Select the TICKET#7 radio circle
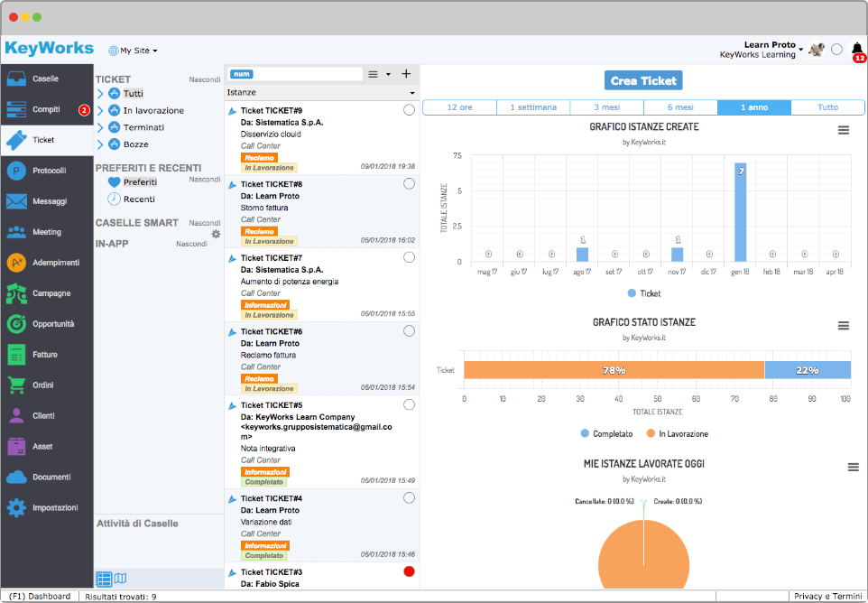Viewport: 868px width, 603px height. click(x=409, y=257)
